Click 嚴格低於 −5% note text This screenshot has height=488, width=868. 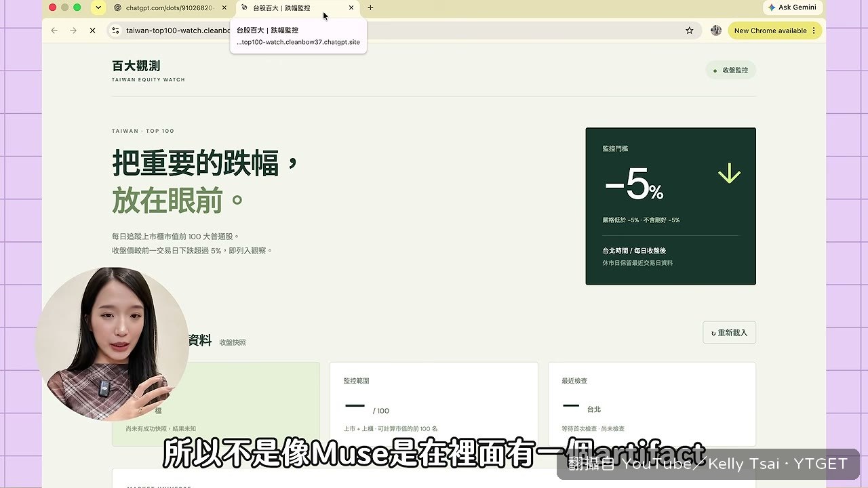641,220
